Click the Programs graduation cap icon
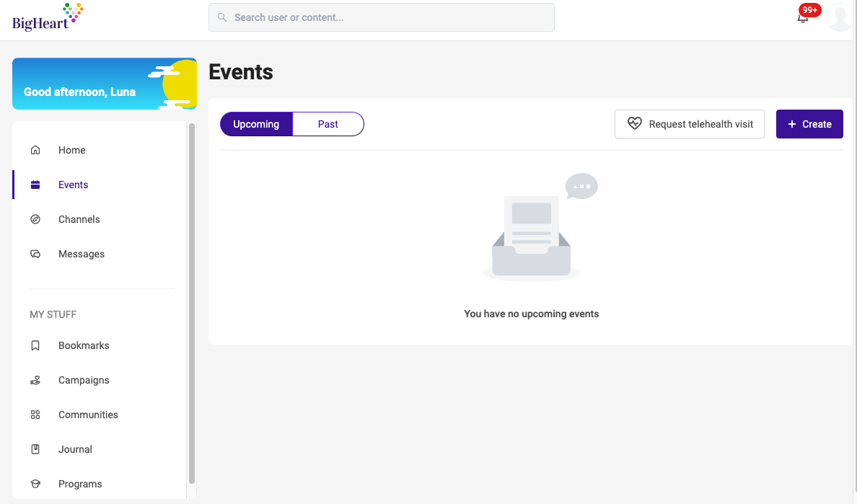Viewport: 857px width, 504px height. (x=35, y=484)
